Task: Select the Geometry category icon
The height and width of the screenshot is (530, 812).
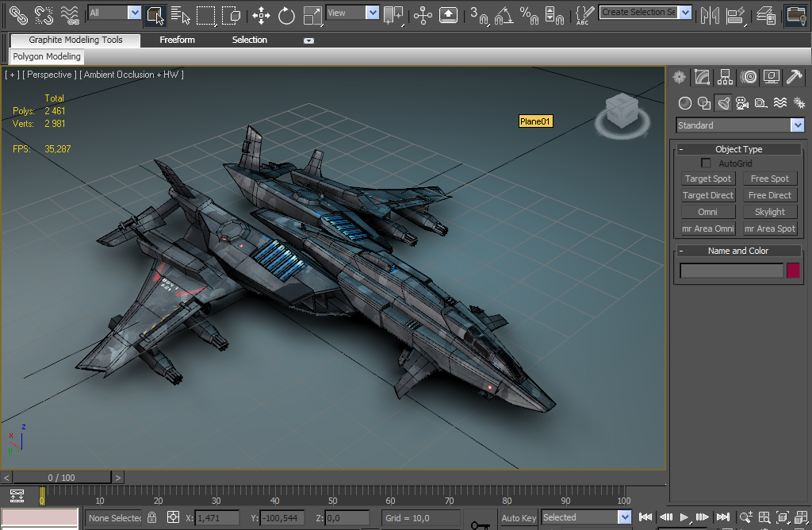Action: (685, 103)
